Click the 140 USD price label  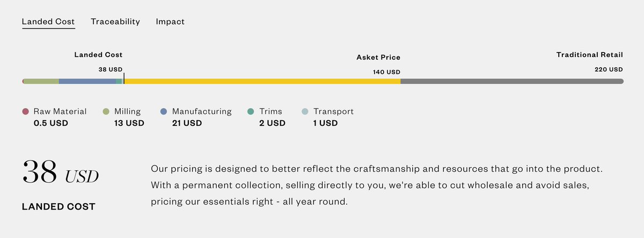[386, 72]
